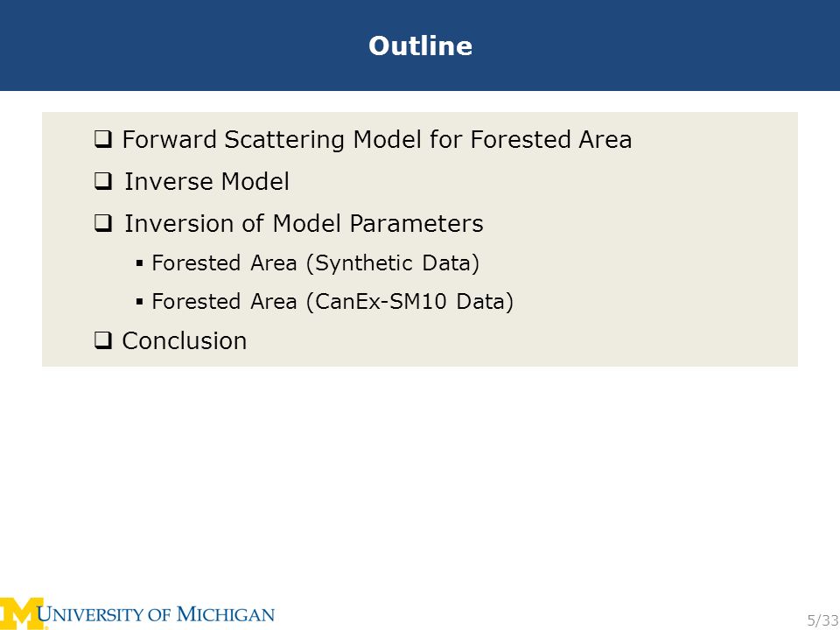Screen dimensions: 840x630
Task: Click the checkbox bullet beside Conclusion
Action: (x=103, y=340)
